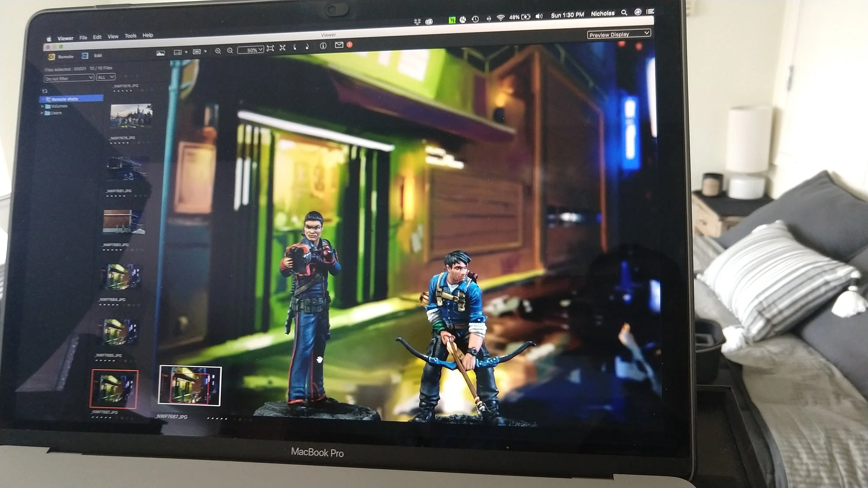868x488 pixels.
Task: Click the zoom in magnifier icon
Action: tap(218, 51)
